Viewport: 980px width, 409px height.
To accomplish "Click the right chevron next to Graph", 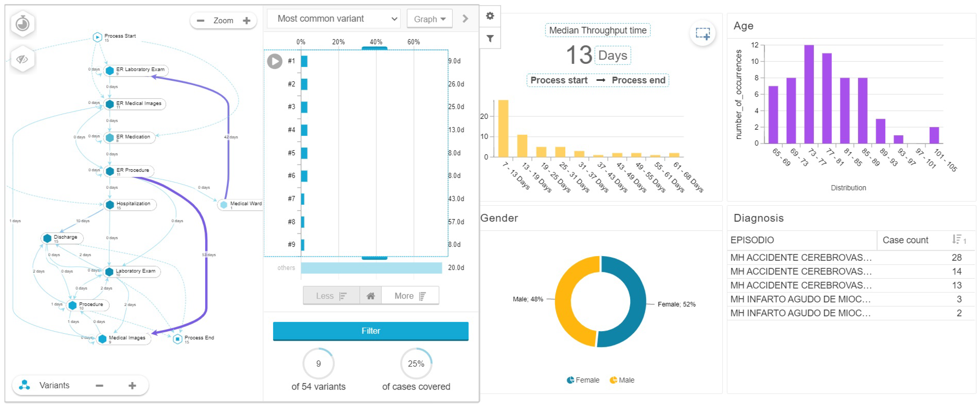I will pos(465,19).
